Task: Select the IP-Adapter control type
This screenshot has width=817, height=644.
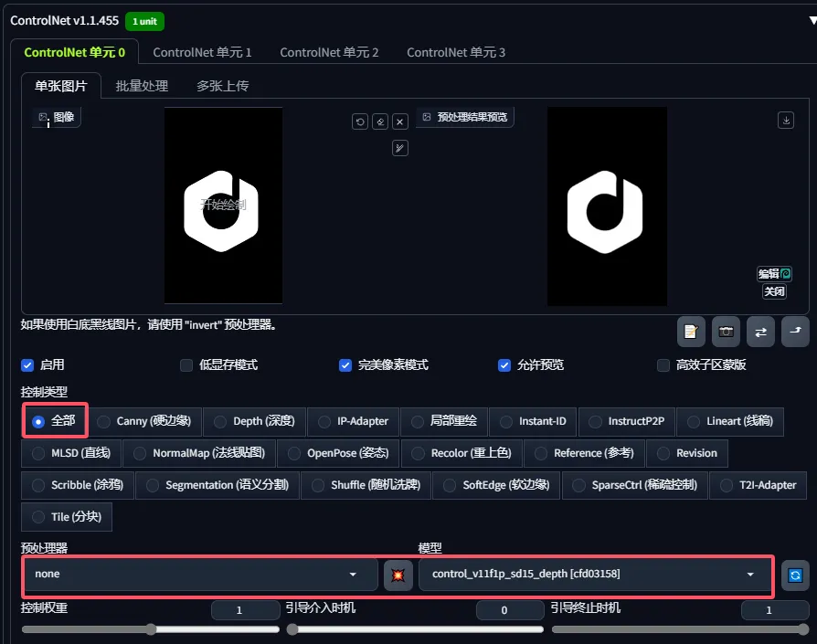Action: pos(354,421)
